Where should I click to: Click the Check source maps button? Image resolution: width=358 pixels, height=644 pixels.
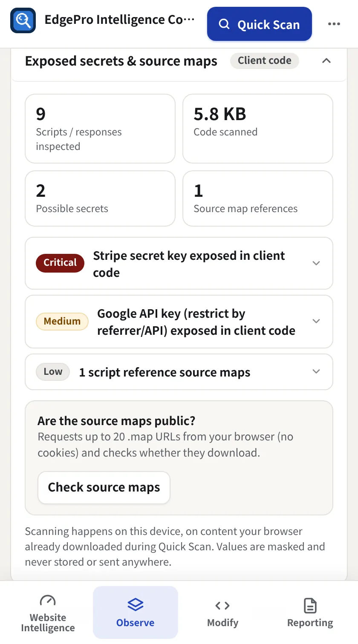point(104,487)
